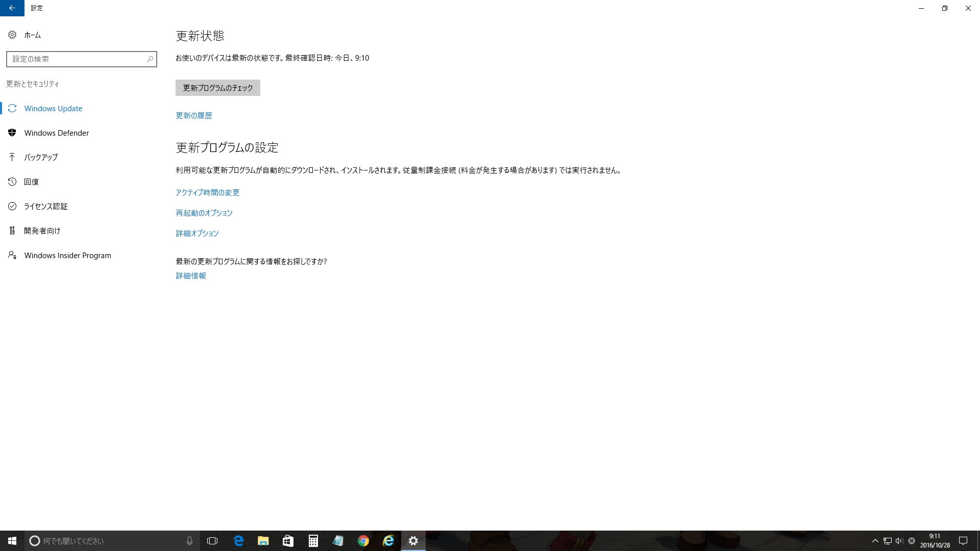Click the Settings gear in the taskbar
The width and height of the screenshot is (980, 551).
coord(413,541)
